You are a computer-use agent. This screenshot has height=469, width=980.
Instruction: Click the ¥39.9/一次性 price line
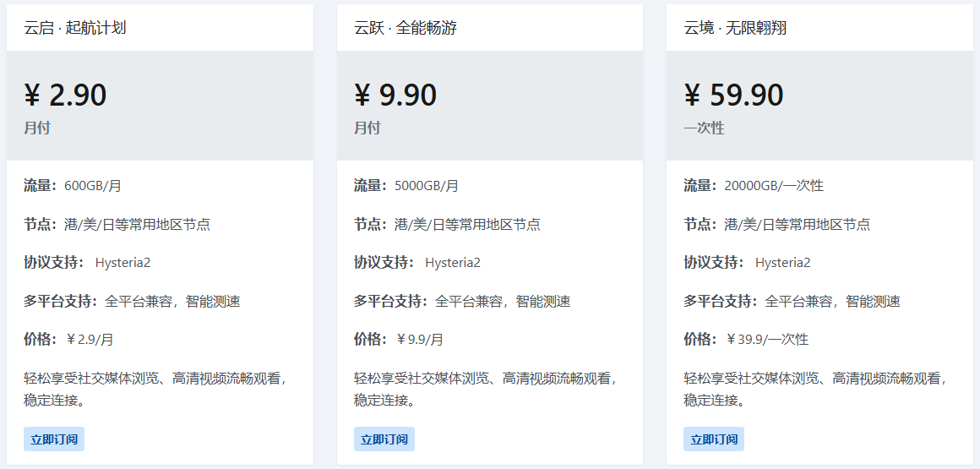click(x=767, y=340)
